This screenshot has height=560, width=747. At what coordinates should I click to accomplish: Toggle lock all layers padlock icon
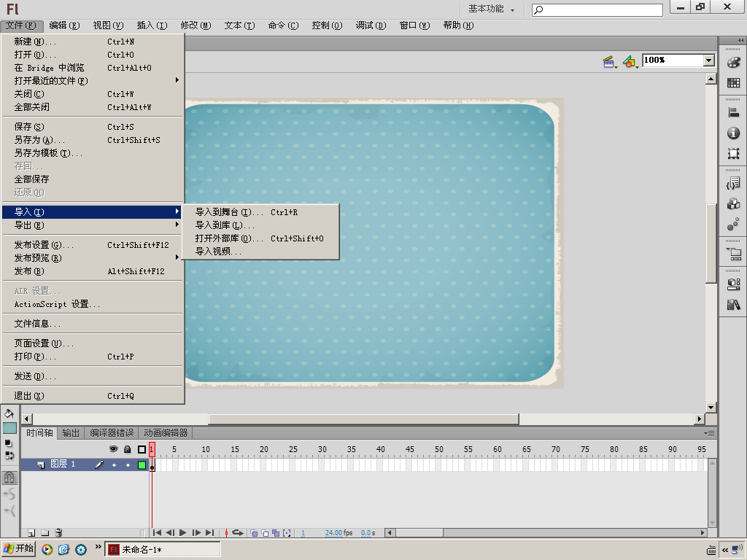(127, 449)
